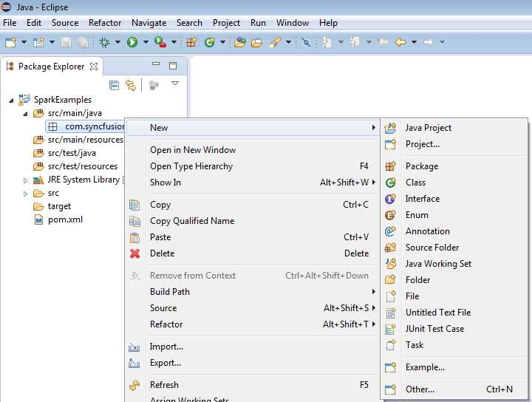Click the Search flashlight toolbar icon
This screenshot has height=402, width=532.
coord(275,42)
